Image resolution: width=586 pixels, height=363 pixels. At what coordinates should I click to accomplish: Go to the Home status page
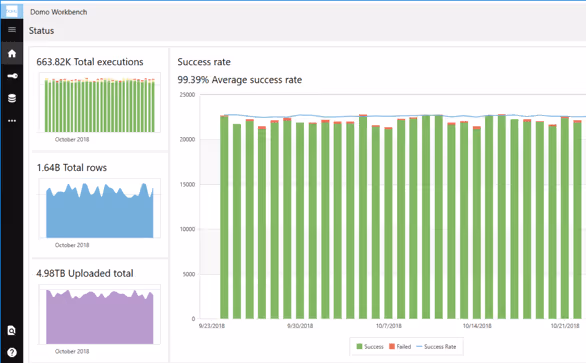[12, 53]
